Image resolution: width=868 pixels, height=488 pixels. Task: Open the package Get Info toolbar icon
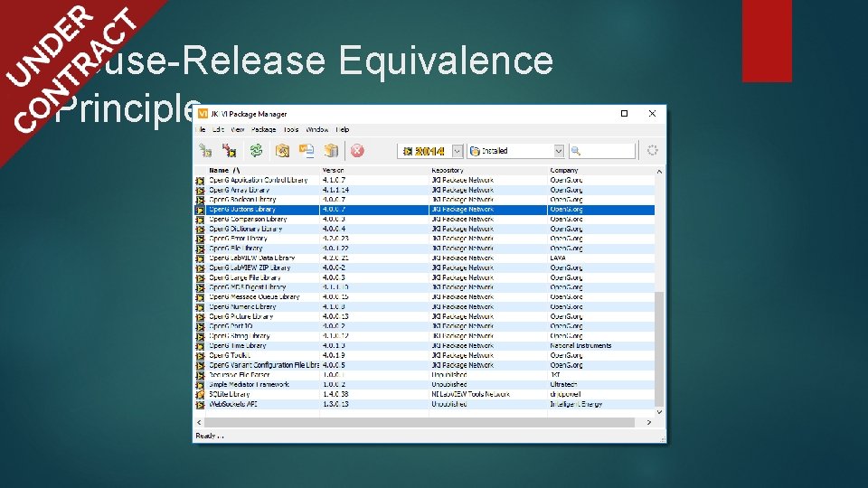point(282,150)
